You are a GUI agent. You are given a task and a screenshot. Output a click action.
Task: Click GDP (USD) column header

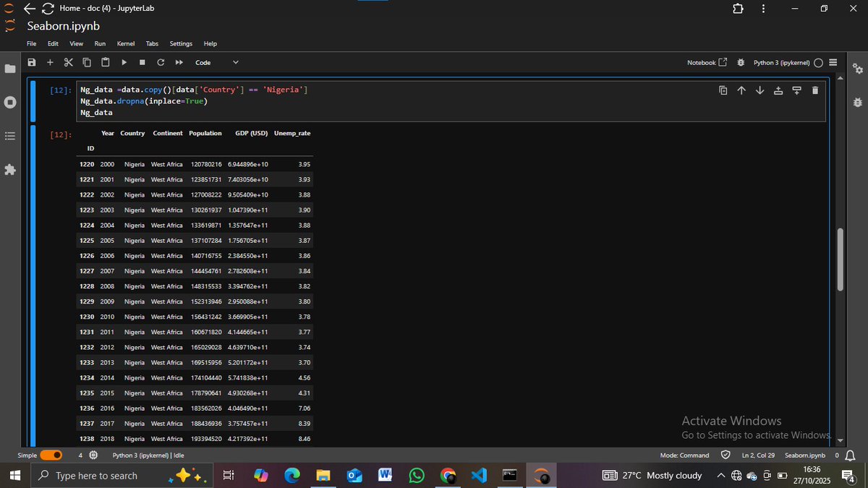point(252,133)
